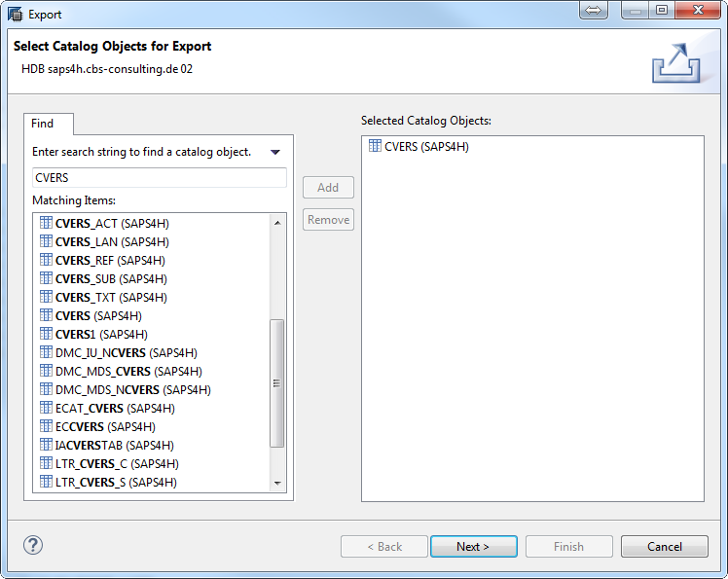This screenshot has width=728, height=579.
Task: Open the help question mark icon
Action: tap(33, 545)
